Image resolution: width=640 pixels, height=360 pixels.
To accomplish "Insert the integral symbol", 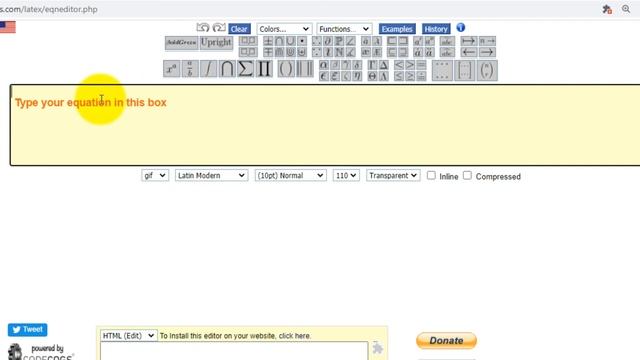I will pyautogui.click(x=208, y=69).
